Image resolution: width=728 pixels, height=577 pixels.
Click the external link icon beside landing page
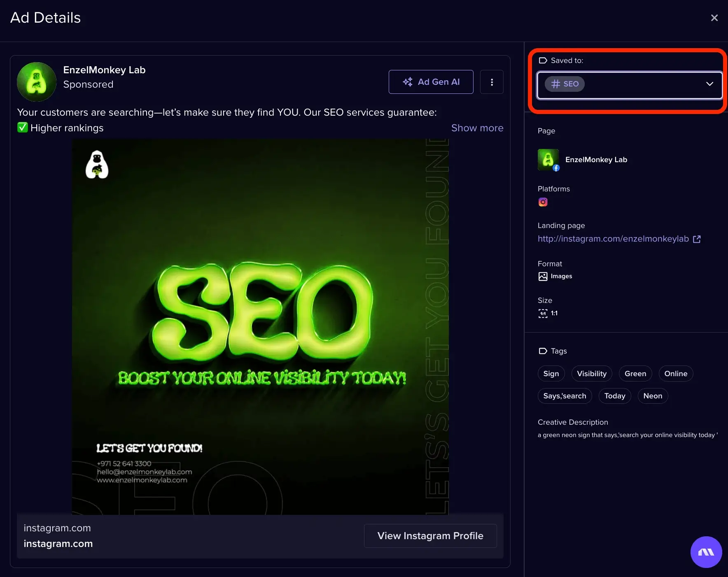pyautogui.click(x=697, y=239)
